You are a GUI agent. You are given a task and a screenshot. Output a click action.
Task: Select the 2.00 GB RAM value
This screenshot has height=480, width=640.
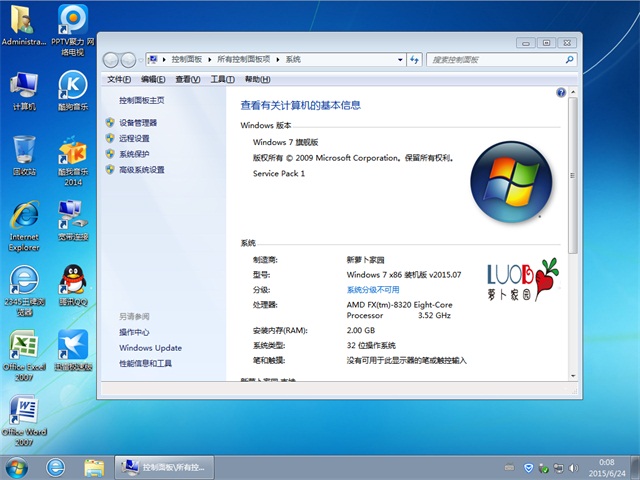[x=360, y=330]
